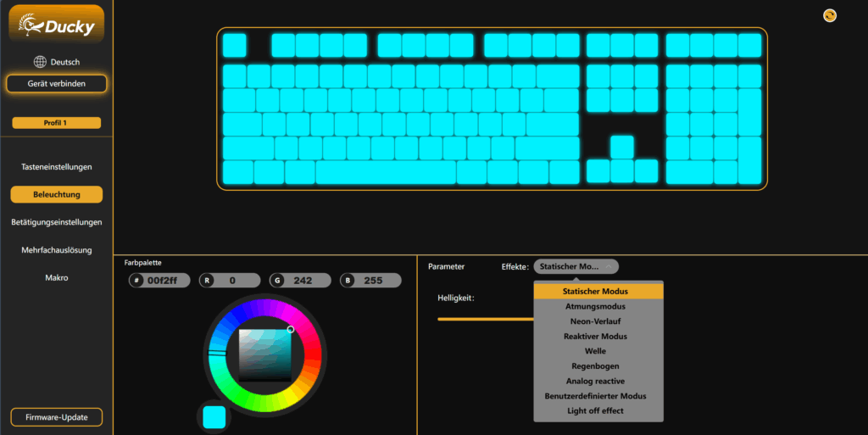Viewport: 868px width, 435px height.
Task: Switch to the Makro section
Action: 57,277
